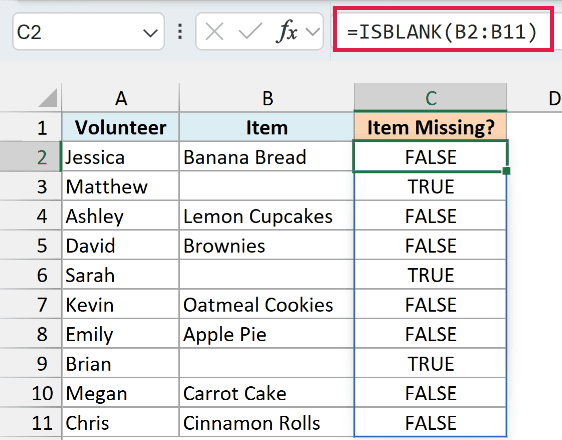Select row 7 header

point(30,305)
